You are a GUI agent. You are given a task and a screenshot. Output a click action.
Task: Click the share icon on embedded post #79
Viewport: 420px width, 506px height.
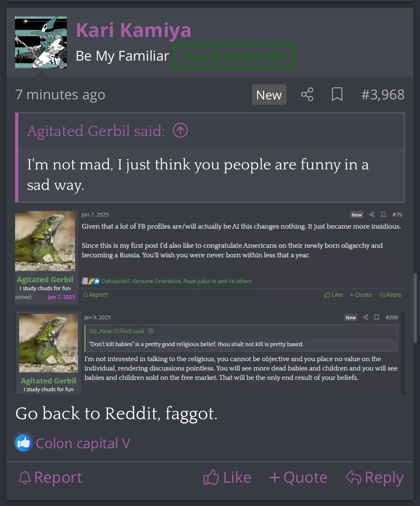pyautogui.click(x=372, y=215)
